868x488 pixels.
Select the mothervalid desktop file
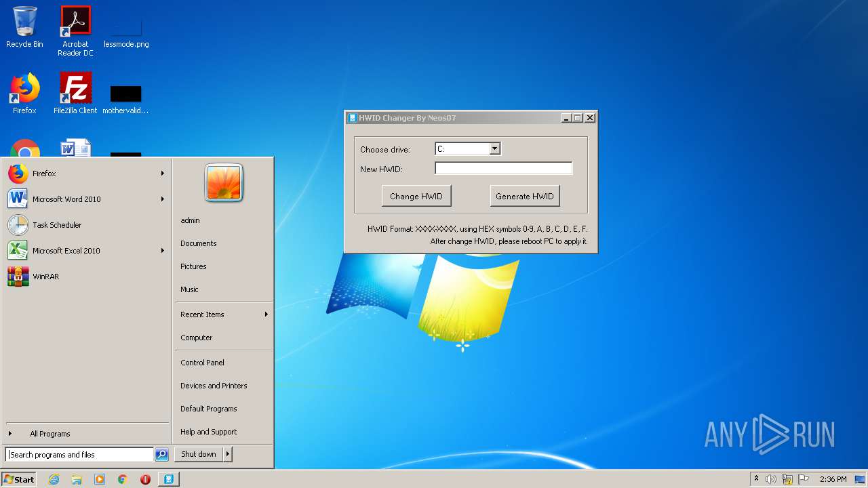(x=125, y=99)
